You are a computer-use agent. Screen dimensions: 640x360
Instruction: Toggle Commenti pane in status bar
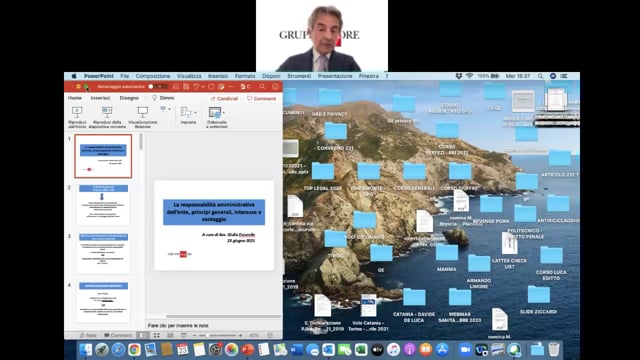point(118,336)
